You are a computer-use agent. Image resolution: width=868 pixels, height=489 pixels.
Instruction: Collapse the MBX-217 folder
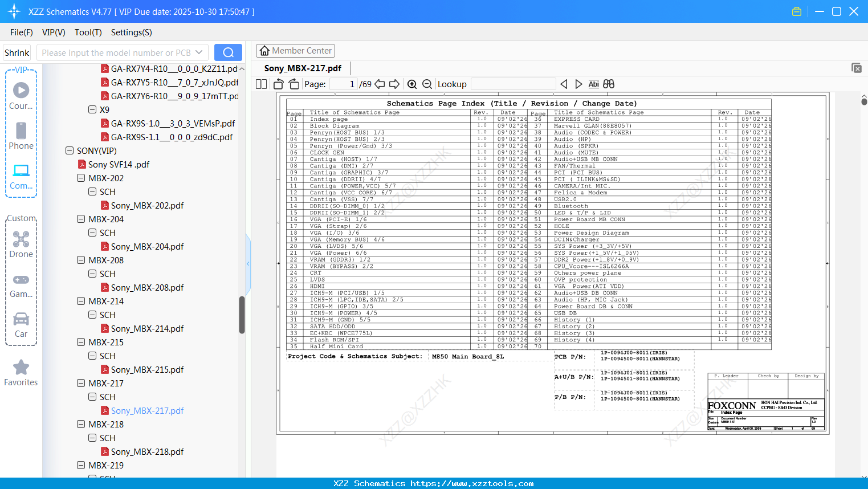(x=81, y=383)
